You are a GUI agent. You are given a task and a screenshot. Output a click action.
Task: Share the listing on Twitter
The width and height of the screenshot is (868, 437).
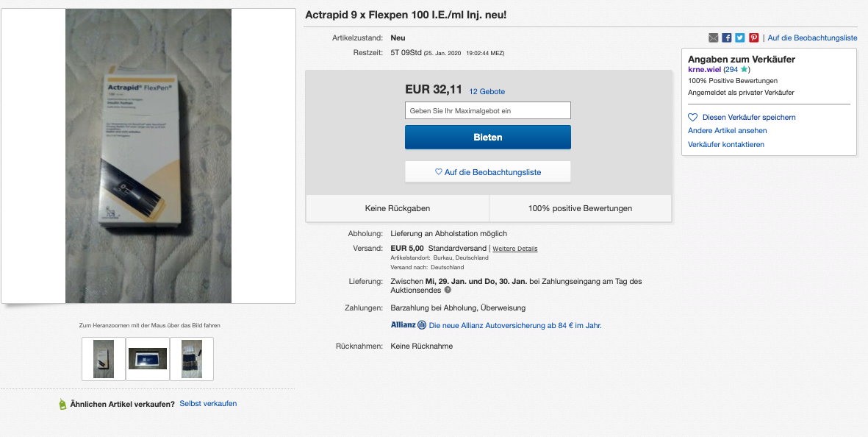click(740, 38)
